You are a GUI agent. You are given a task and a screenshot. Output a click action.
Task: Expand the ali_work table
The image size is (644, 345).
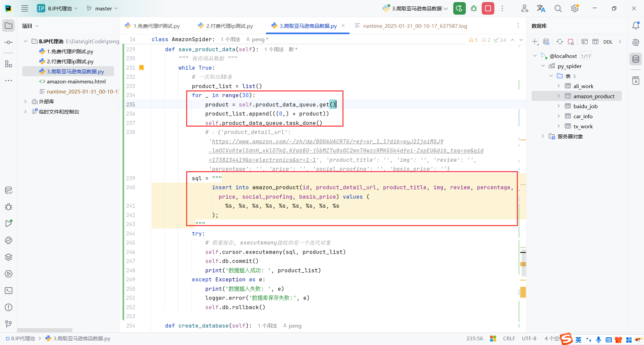559,86
